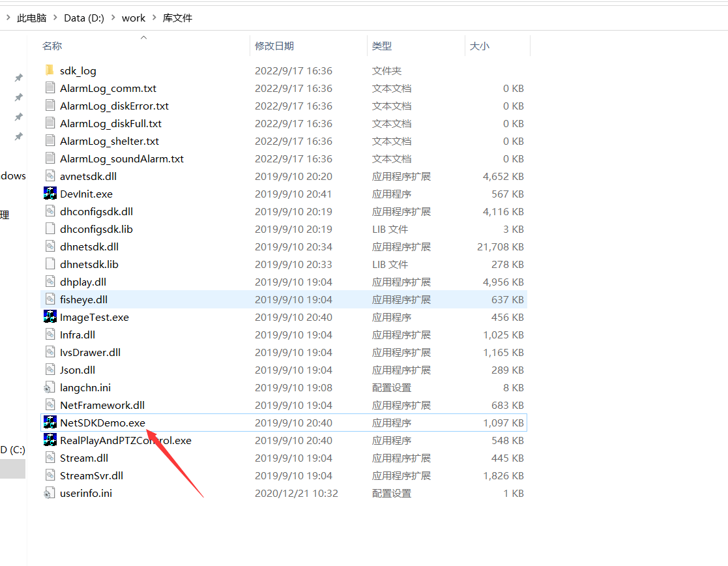Select the NetSDKDemo.exe application icon
The width and height of the screenshot is (728, 566).
(50, 422)
